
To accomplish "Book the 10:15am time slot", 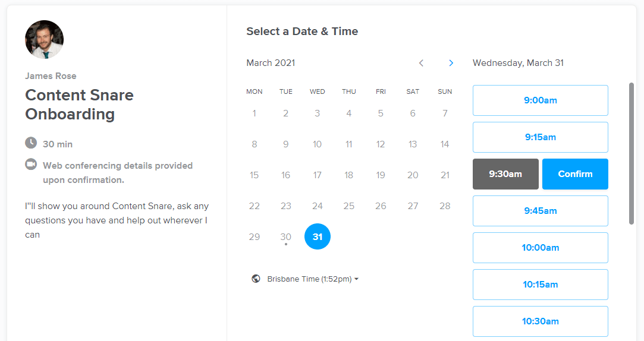I will point(540,285).
